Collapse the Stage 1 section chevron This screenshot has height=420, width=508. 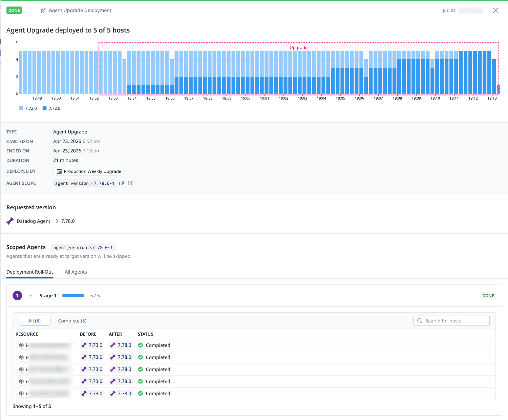(31, 296)
